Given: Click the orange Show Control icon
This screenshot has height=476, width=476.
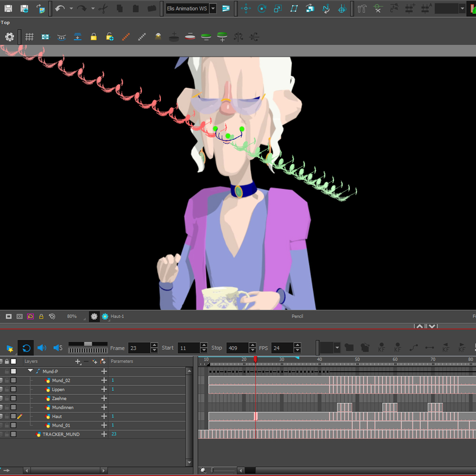Looking at the screenshot, I should [x=126, y=37].
